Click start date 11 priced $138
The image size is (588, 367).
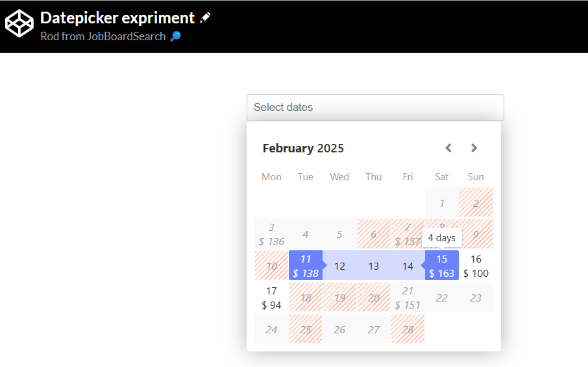[306, 266]
